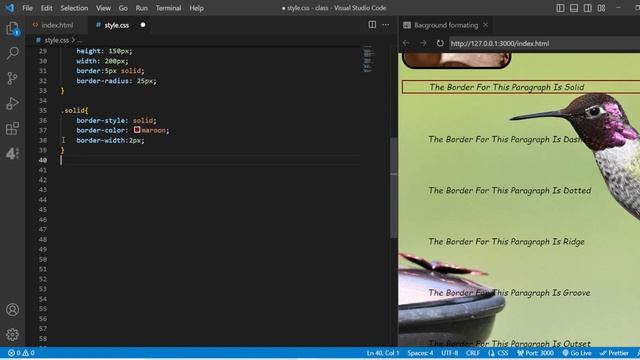Click the Prettier status item
This screenshot has height=360, width=640.
614,353
